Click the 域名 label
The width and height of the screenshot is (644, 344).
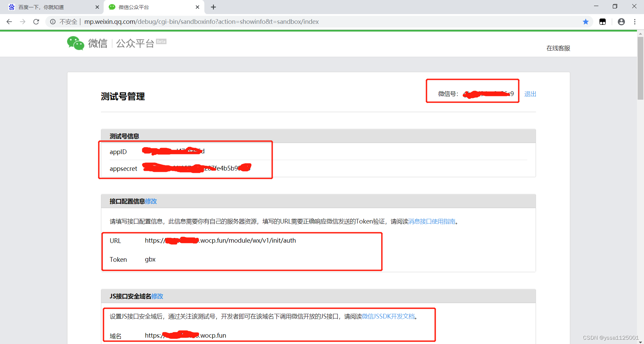click(x=115, y=336)
